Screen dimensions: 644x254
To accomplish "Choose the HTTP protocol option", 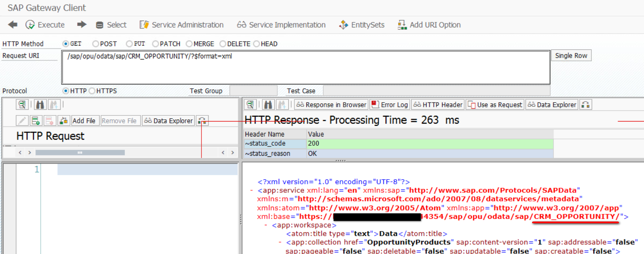I will [x=66, y=91].
